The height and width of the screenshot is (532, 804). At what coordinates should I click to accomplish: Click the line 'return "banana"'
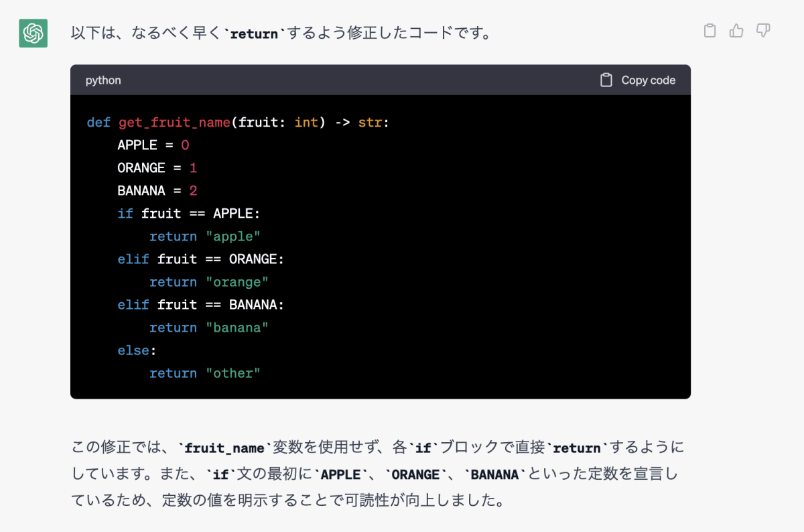(x=209, y=328)
